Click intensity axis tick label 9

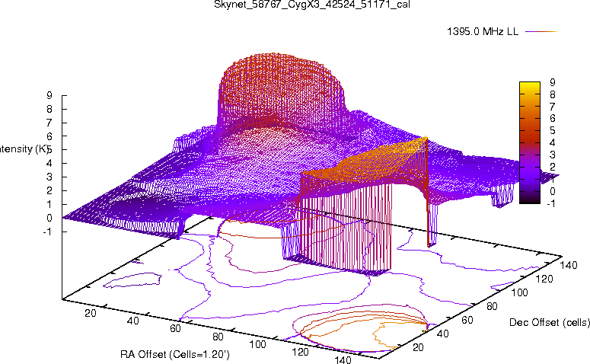[x=49, y=96]
